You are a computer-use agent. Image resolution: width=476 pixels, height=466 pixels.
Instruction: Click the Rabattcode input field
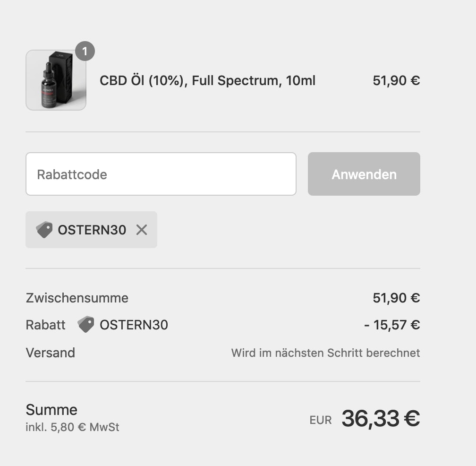point(161,174)
